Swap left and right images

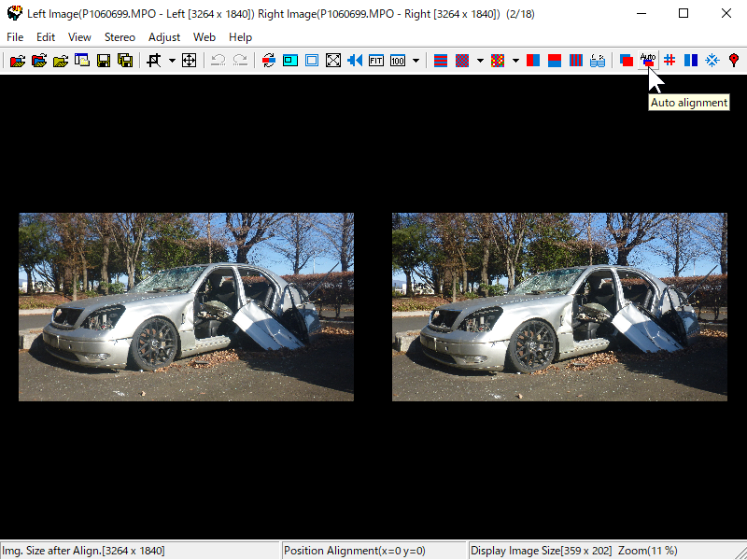pyautogui.click(x=269, y=61)
